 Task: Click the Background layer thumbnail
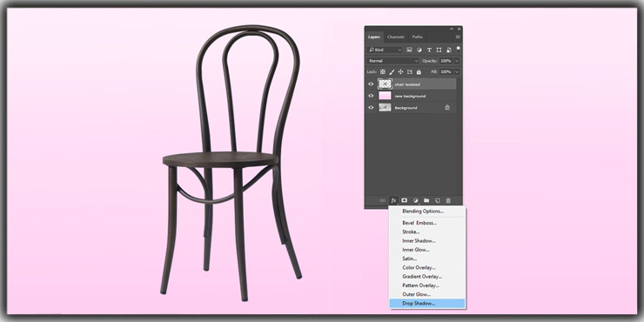click(x=385, y=108)
